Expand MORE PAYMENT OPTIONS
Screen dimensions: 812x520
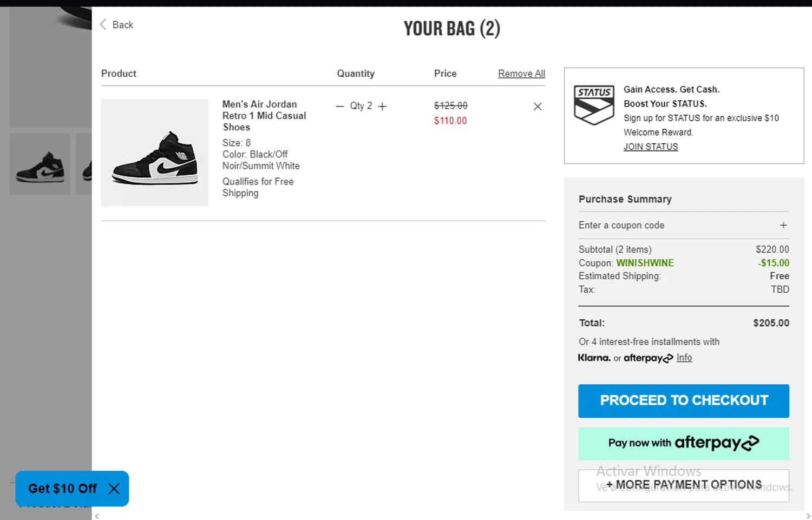tap(684, 485)
